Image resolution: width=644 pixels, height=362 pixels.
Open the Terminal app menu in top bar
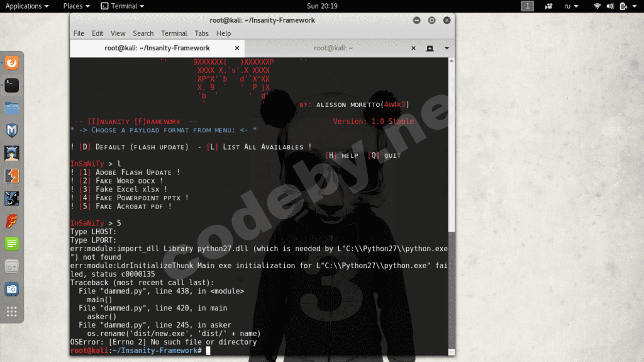point(123,6)
